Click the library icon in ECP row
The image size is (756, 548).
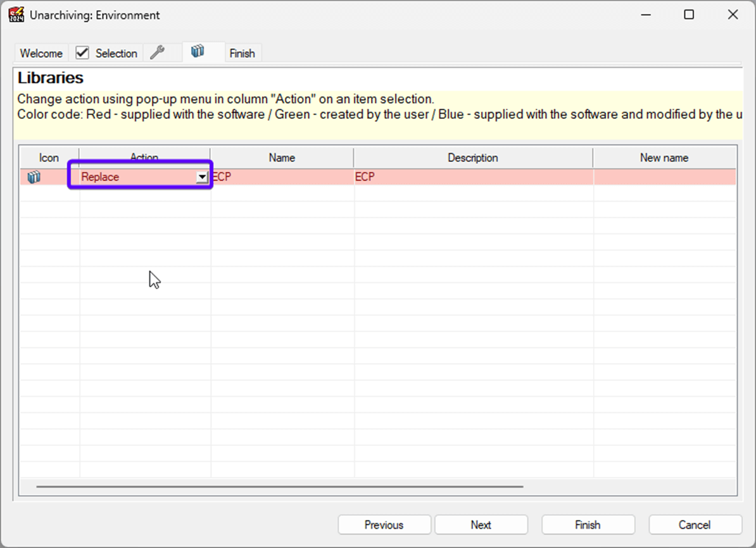pos(34,177)
